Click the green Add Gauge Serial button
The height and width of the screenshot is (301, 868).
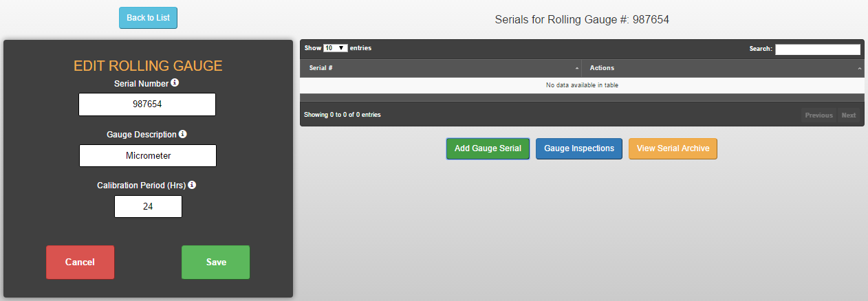[x=488, y=148]
